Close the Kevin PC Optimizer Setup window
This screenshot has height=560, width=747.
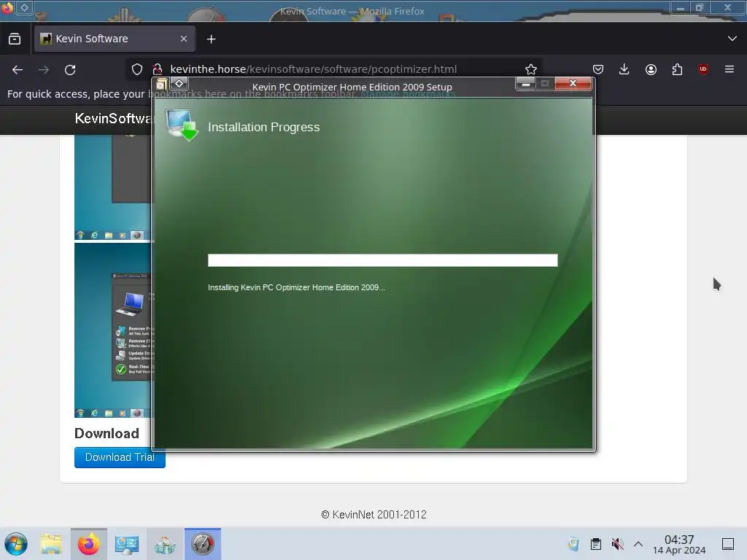tap(573, 84)
